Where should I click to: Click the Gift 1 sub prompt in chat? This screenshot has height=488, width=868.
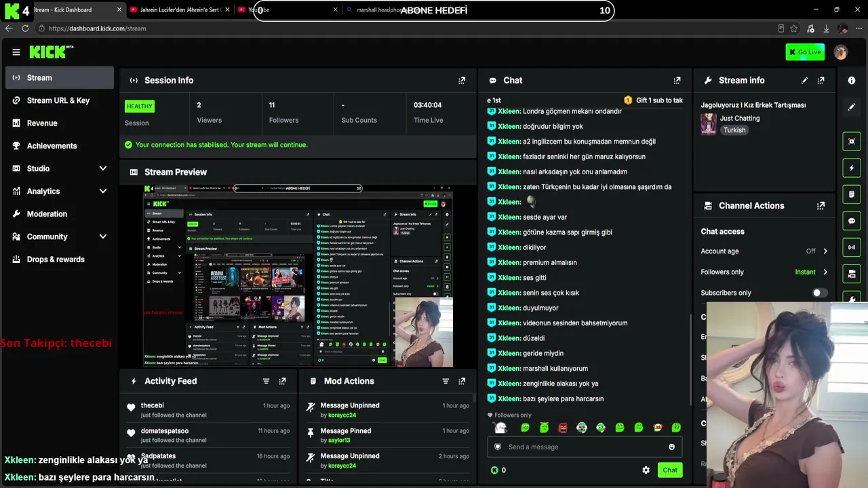point(653,100)
